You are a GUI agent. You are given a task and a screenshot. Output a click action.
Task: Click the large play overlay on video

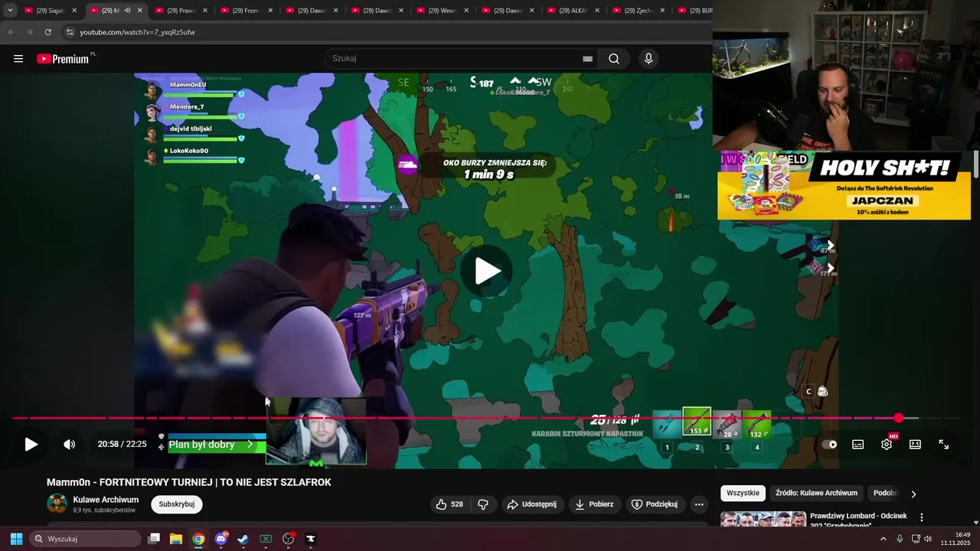click(487, 271)
